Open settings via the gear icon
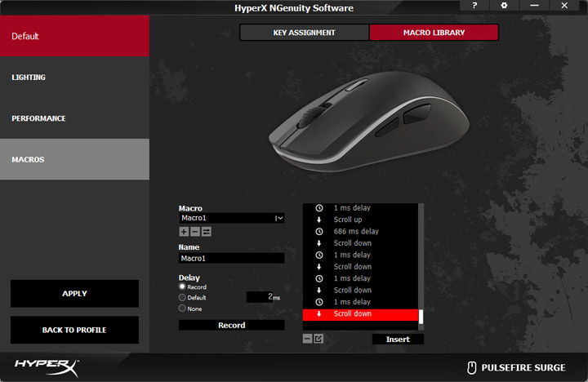This screenshot has width=588, height=382. click(505, 6)
